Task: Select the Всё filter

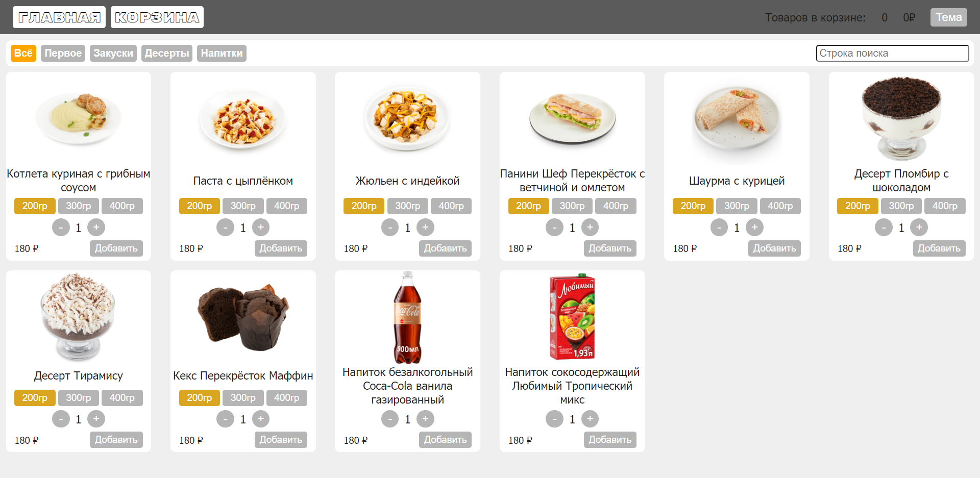Action: click(23, 53)
